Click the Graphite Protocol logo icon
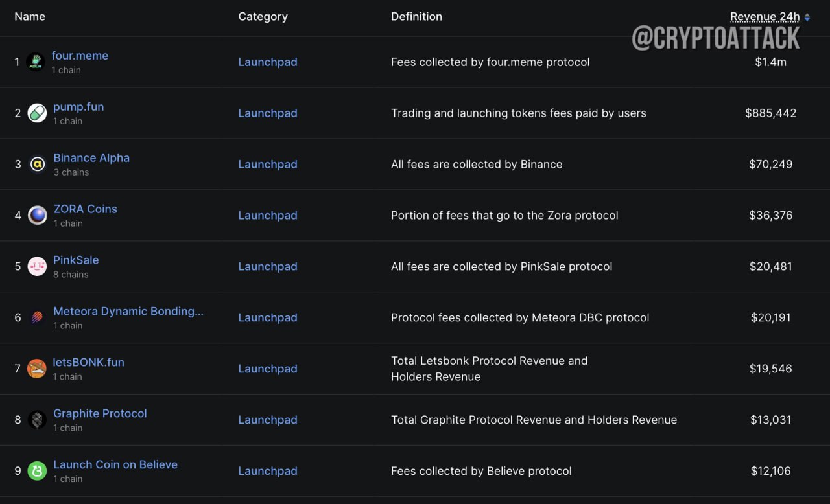 pos(37,420)
